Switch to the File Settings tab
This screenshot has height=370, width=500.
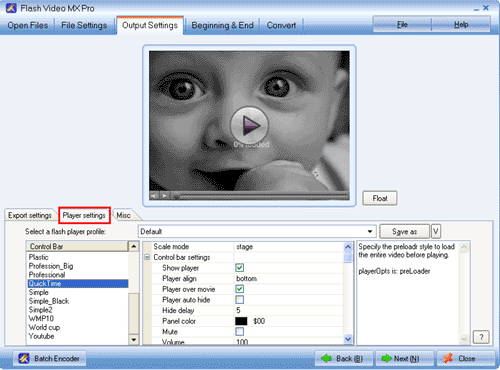point(84,25)
